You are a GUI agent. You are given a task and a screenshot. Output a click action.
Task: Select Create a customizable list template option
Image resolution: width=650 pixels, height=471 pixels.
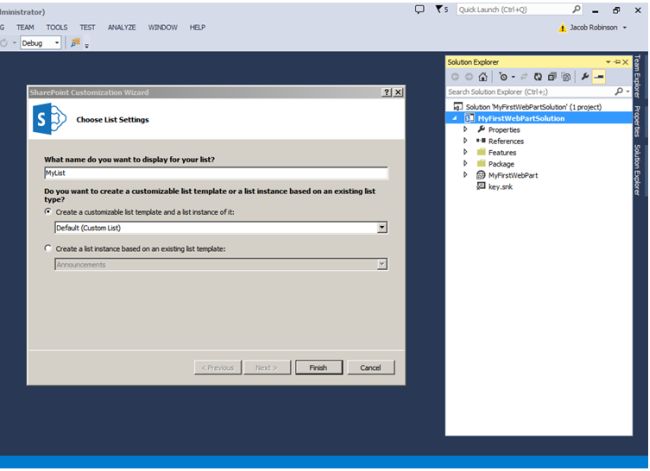coord(48,212)
